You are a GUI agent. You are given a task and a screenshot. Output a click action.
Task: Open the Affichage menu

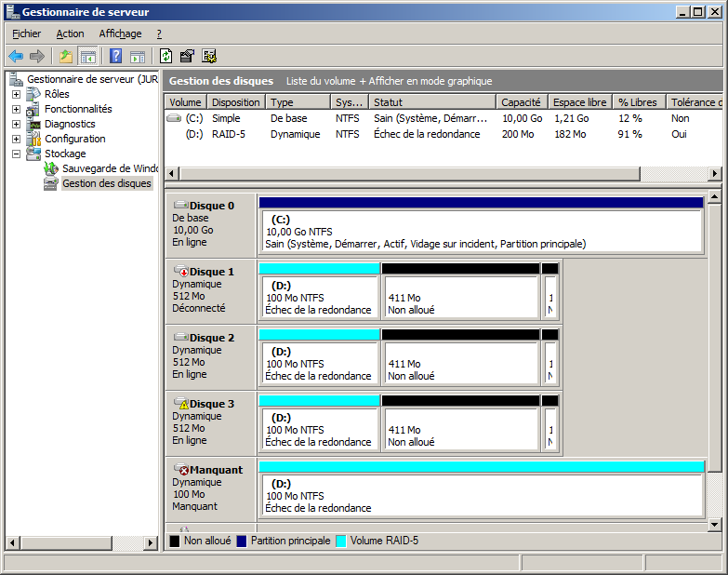(x=120, y=33)
